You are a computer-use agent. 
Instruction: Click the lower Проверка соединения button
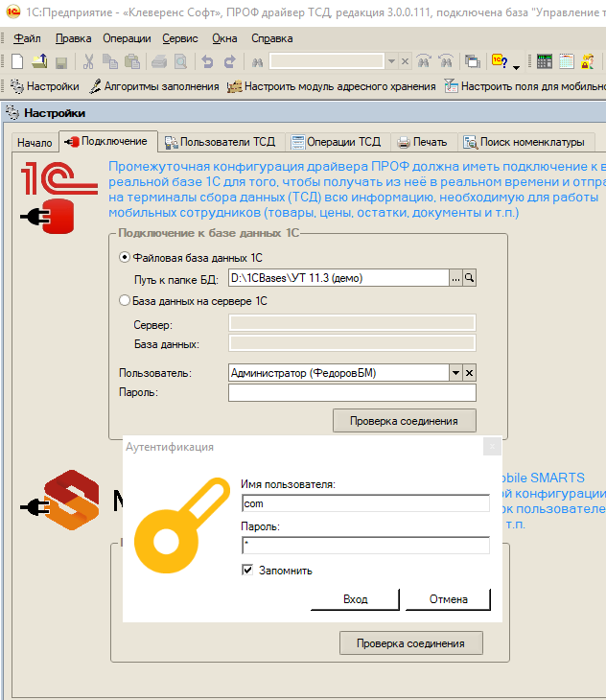pos(410,642)
